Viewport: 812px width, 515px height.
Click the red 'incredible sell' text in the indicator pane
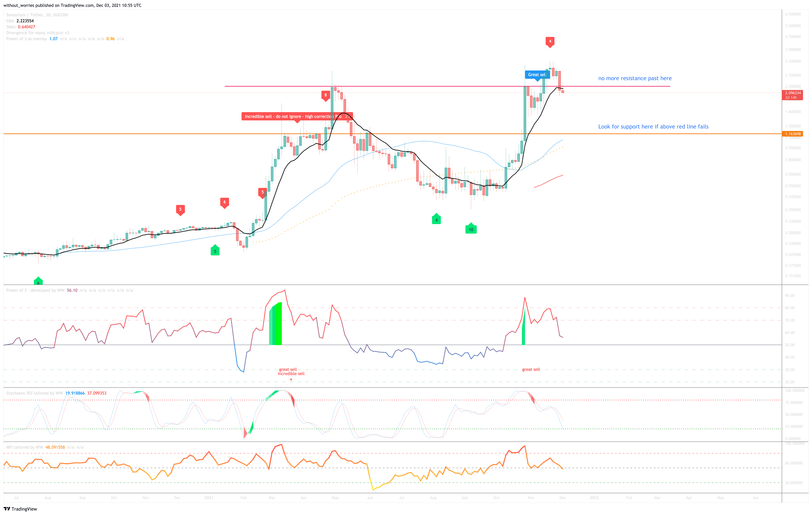pos(291,374)
